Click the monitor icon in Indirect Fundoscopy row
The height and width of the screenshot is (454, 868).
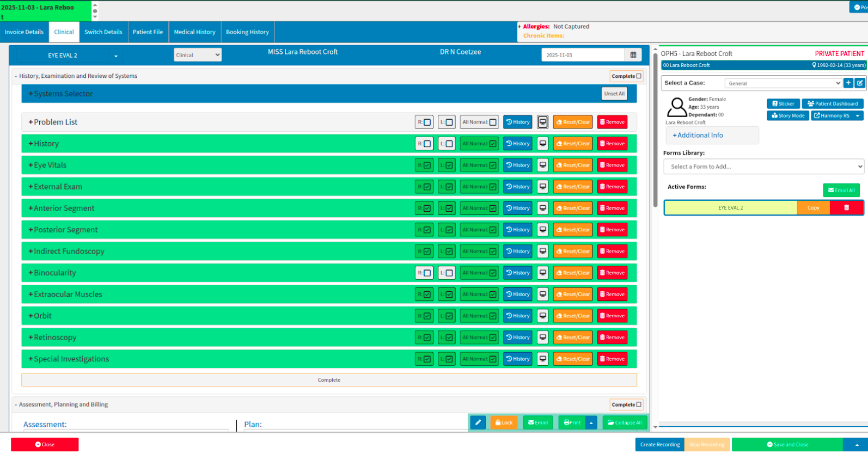click(x=542, y=251)
